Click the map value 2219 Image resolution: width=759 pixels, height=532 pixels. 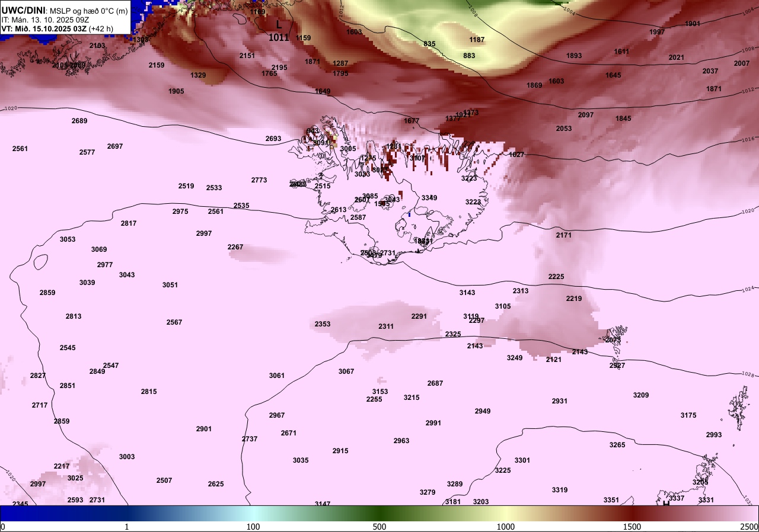click(x=574, y=299)
